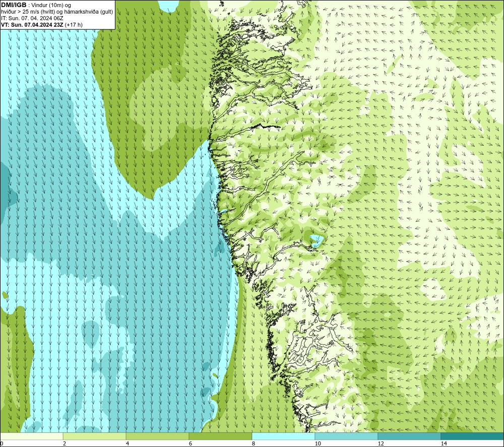Click the colorbar label '4'

[128, 443]
